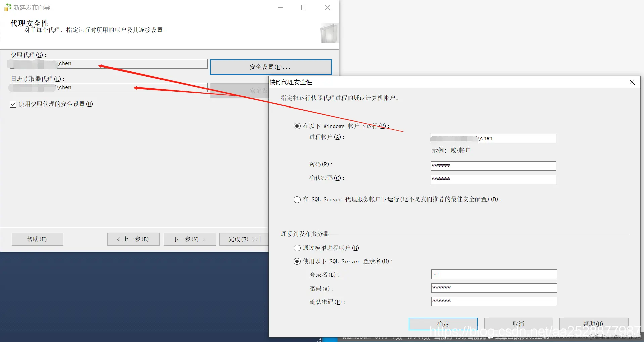
Task: Go back with 上一步 button
Action: [133, 239]
